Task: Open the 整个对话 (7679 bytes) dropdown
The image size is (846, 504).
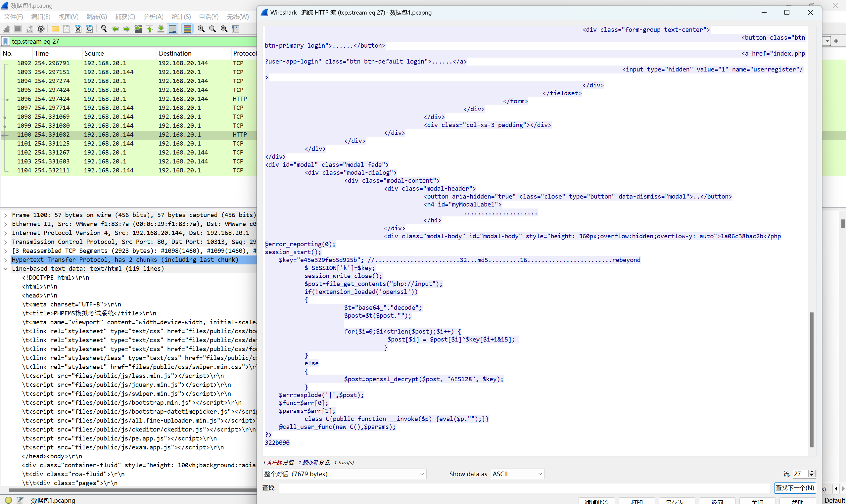Action: click(x=344, y=474)
